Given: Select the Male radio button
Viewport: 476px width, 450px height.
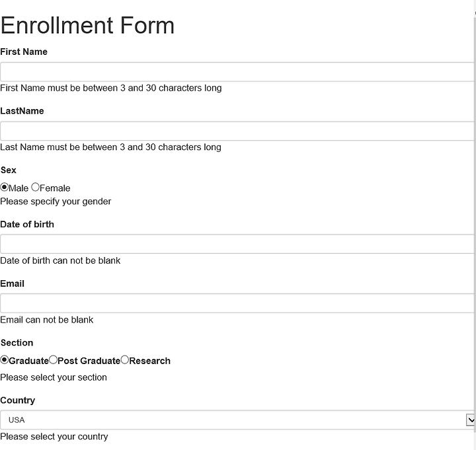Looking at the screenshot, I should 4,187.
